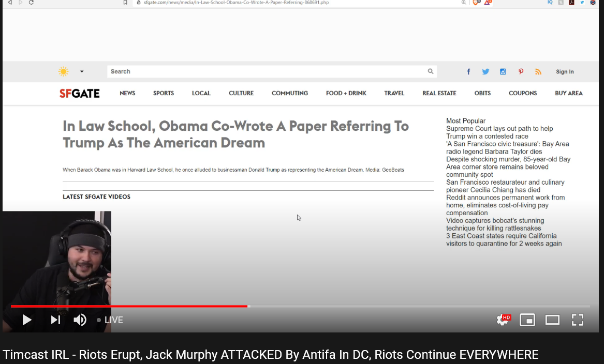This screenshot has height=364, width=604.
Task: Play the video with the play button
Action: pyautogui.click(x=26, y=320)
